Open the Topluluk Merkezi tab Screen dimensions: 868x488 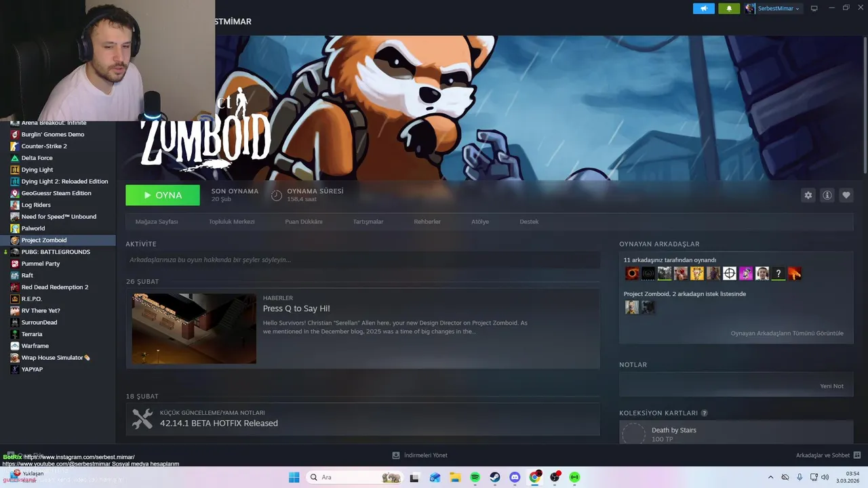[231, 222]
